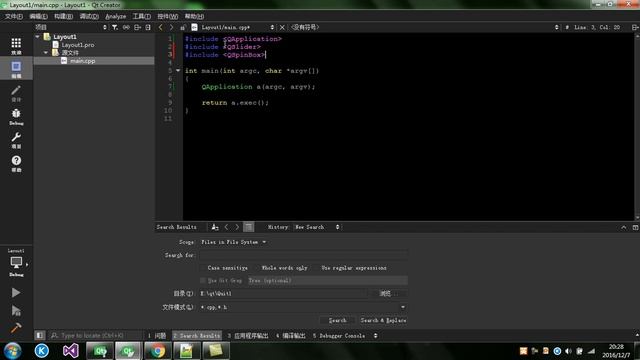Click into the Search for text field

pyautogui.click(x=304, y=255)
